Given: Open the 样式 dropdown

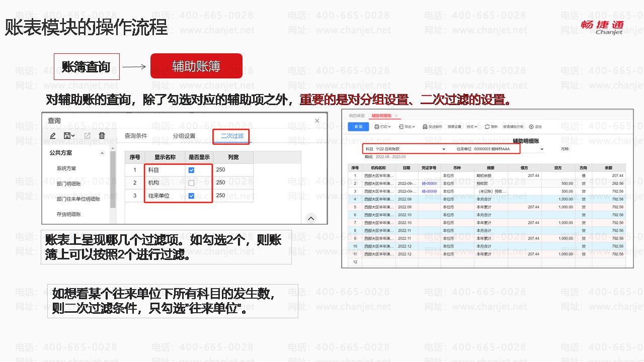Looking at the screenshot, I should pyautogui.click(x=473, y=127).
